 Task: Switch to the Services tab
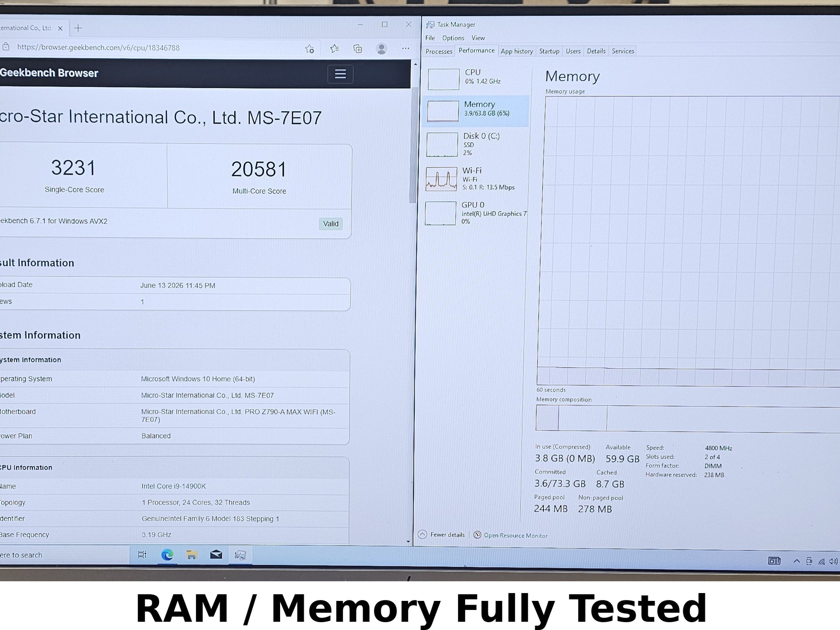pyautogui.click(x=623, y=51)
